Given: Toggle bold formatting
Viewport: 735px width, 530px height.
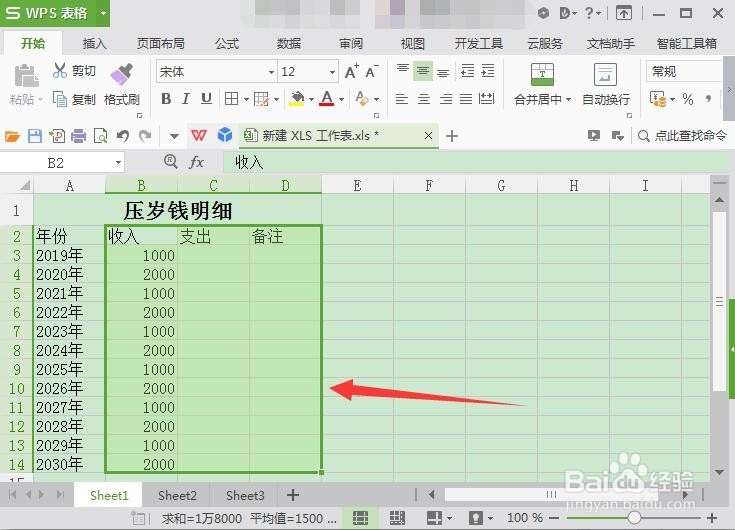Looking at the screenshot, I should (166, 99).
